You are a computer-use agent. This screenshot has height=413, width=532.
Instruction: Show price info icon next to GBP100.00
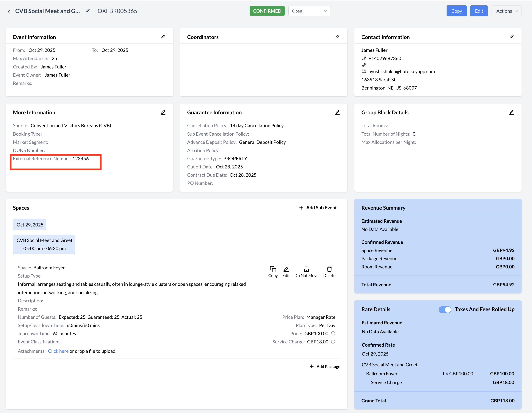tap(333, 333)
